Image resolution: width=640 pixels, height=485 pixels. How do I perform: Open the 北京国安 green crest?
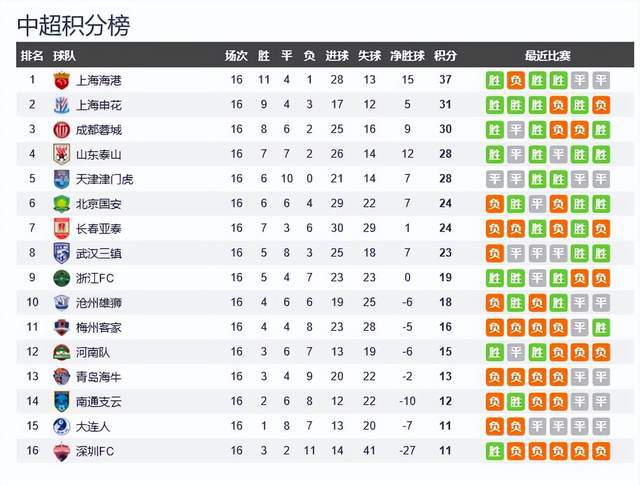[62, 204]
